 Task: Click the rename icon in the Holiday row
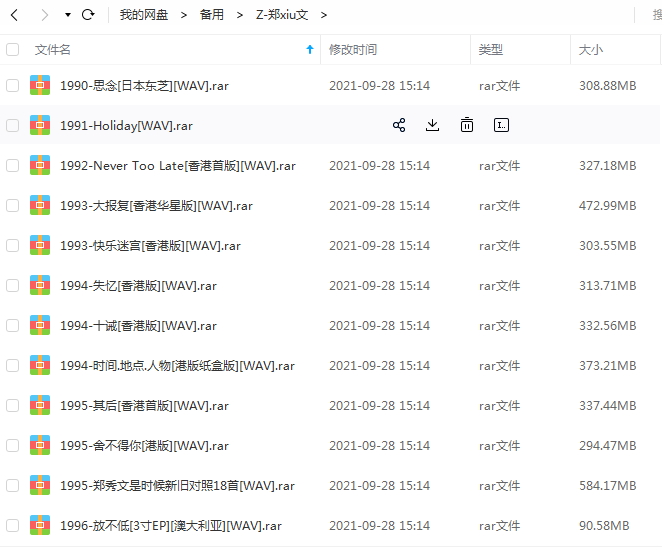(501, 125)
